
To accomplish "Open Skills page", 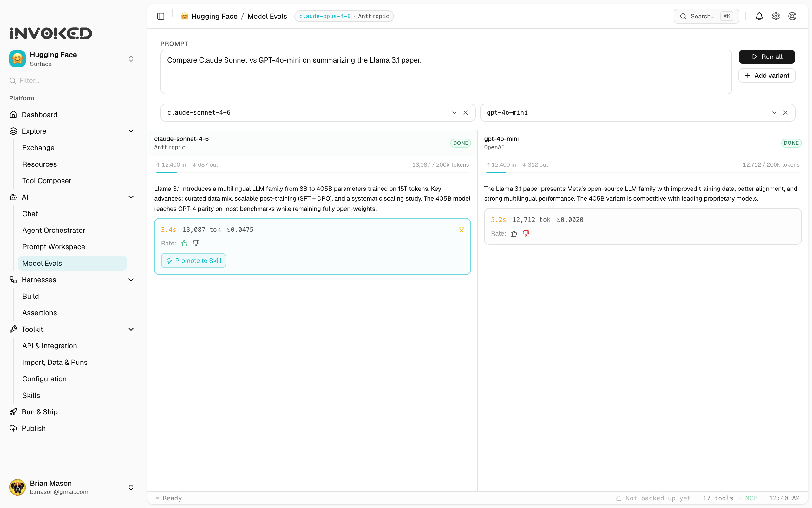I will [72, 395].
